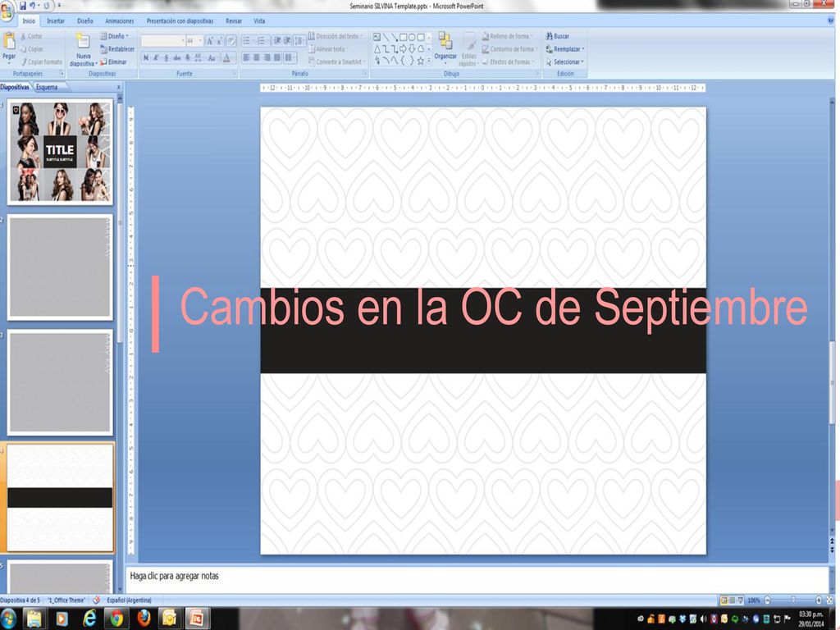Align text right in Párrafo group
This screenshot has width=840, height=630.
click(x=267, y=57)
